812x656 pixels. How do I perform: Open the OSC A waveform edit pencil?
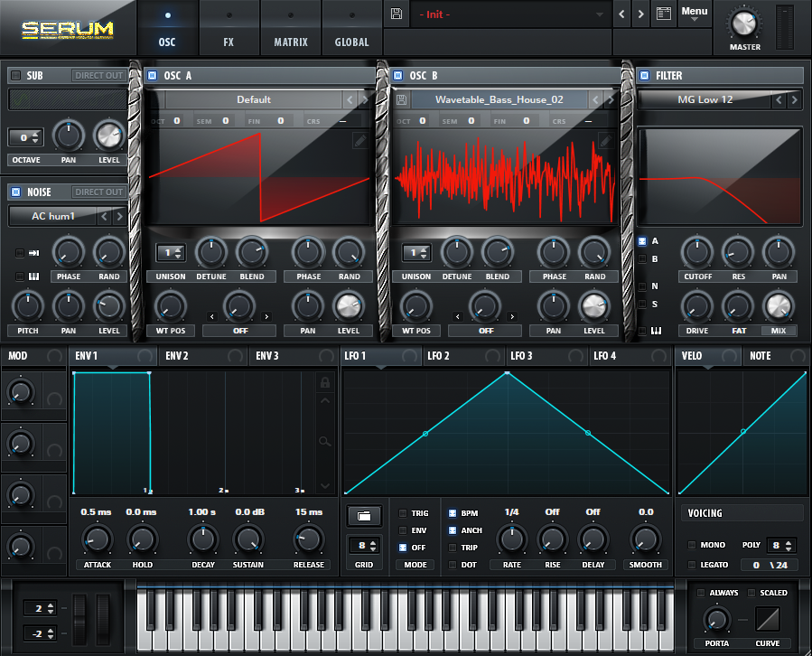359,140
